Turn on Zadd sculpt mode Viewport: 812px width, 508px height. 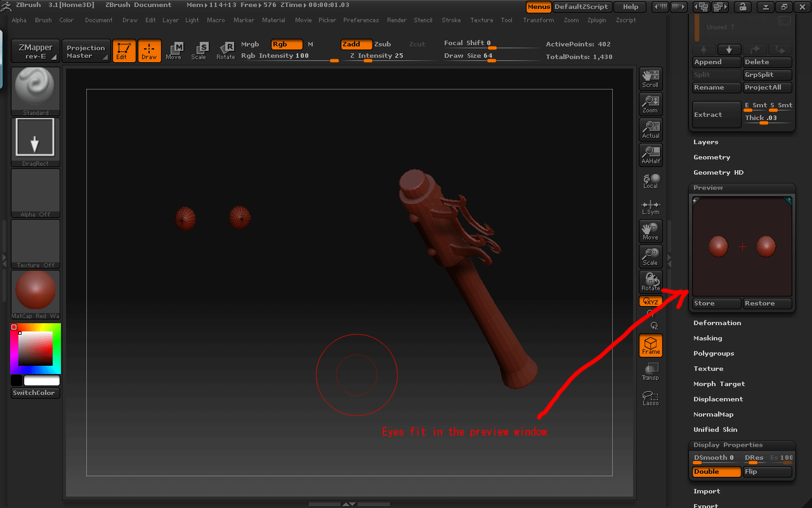point(356,44)
